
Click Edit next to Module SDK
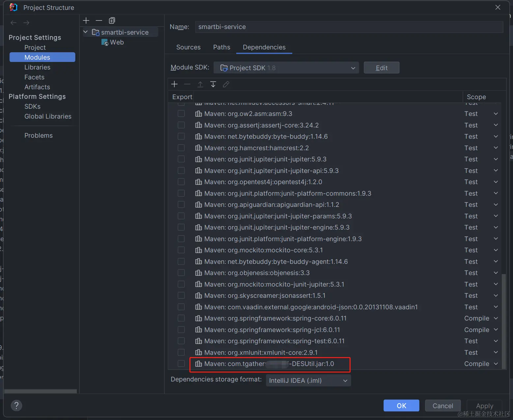click(382, 68)
